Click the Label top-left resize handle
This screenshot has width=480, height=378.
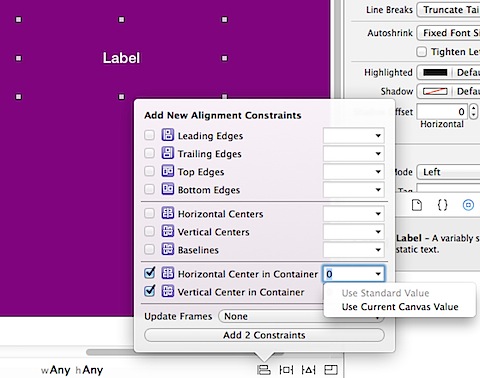[x=19, y=20]
